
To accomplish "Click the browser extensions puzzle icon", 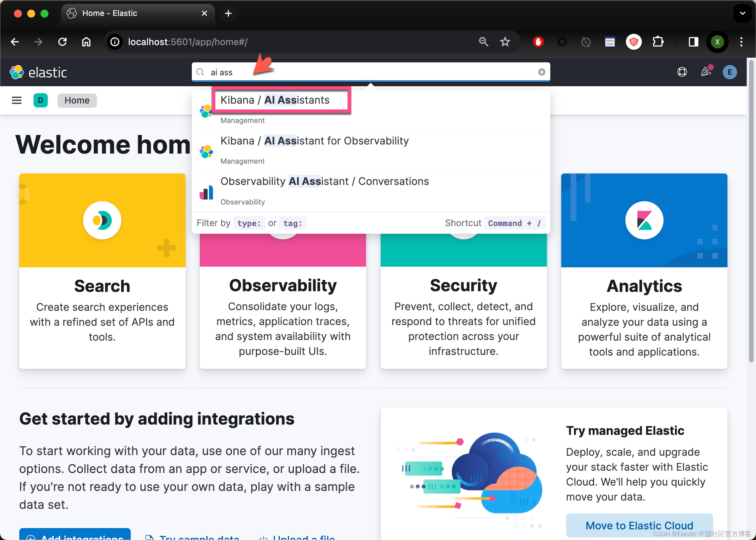I will (658, 42).
